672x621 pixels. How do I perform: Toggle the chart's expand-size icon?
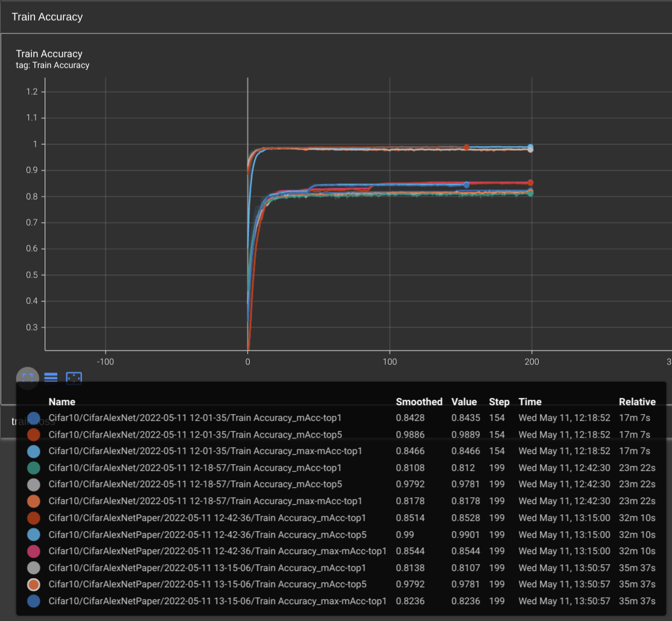coord(27,378)
